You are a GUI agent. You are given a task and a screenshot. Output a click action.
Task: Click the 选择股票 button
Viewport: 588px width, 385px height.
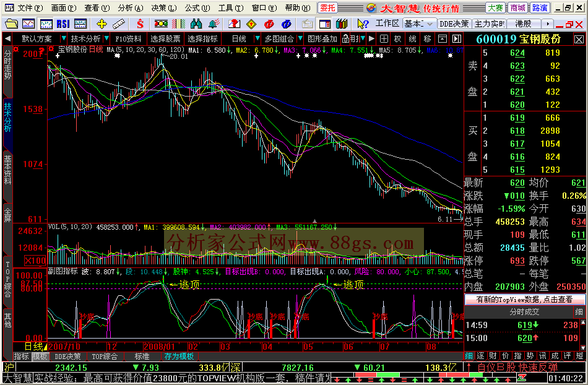(x=165, y=38)
